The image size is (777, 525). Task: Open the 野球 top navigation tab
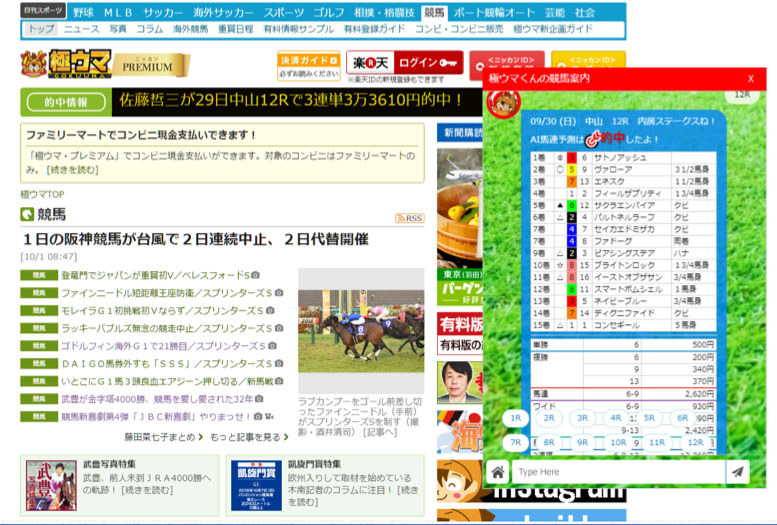(83, 12)
